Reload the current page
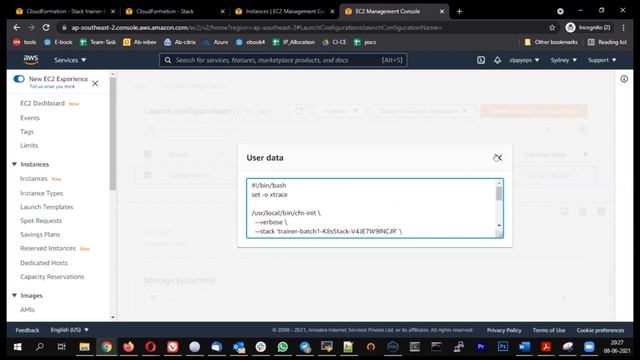The width and height of the screenshot is (640, 360). pyautogui.click(x=46, y=27)
